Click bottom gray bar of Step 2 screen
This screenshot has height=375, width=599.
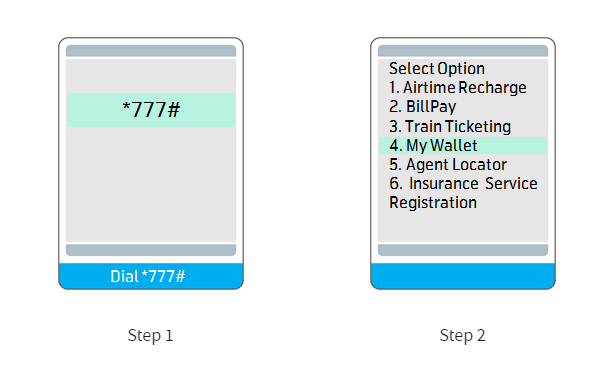click(x=463, y=250)
